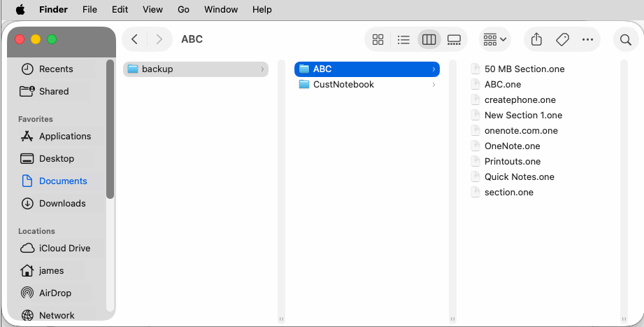
Task: Click the Share icon in toolbar
Action: (x=536, y=40)
